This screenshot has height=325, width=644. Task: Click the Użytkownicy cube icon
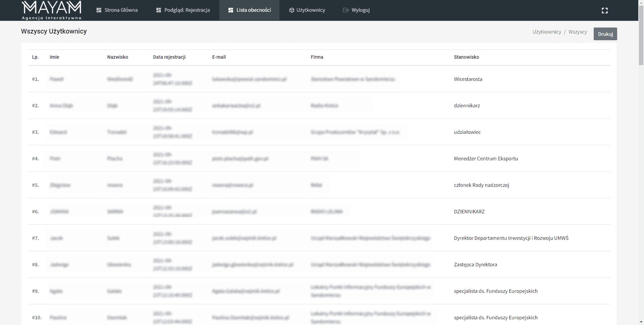click(x=291, y=10)
